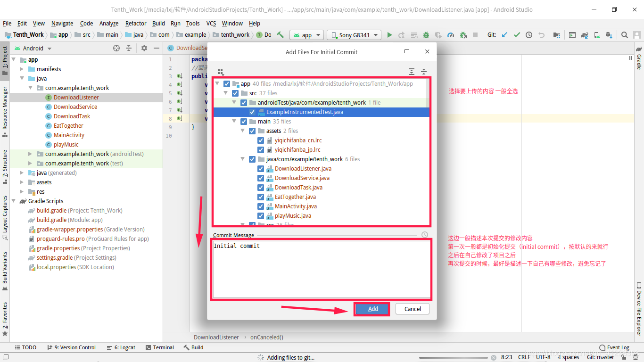Open the Sony G8341 device dropdown
This screenshot has height=362, width=644.
354,35
